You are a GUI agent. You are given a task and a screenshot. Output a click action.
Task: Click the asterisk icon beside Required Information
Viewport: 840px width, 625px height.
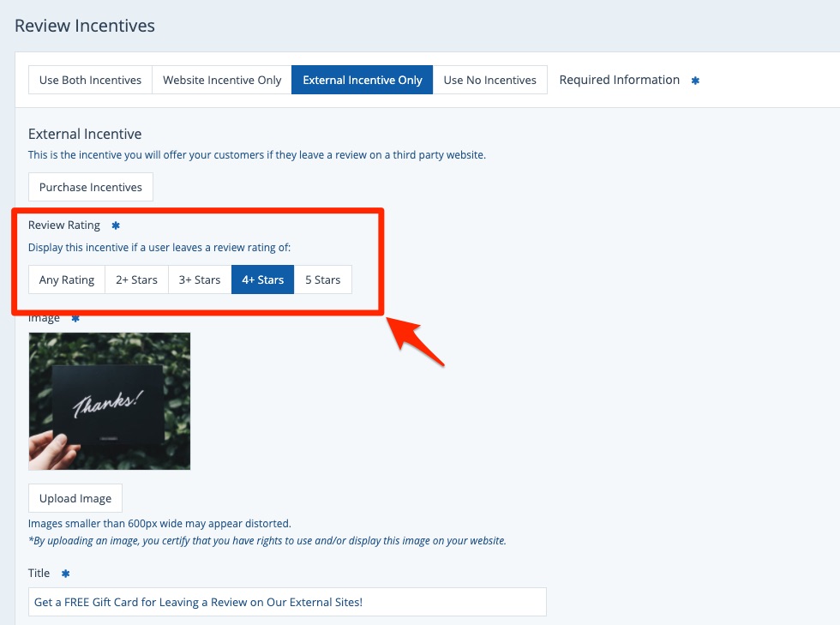(696, 81)
